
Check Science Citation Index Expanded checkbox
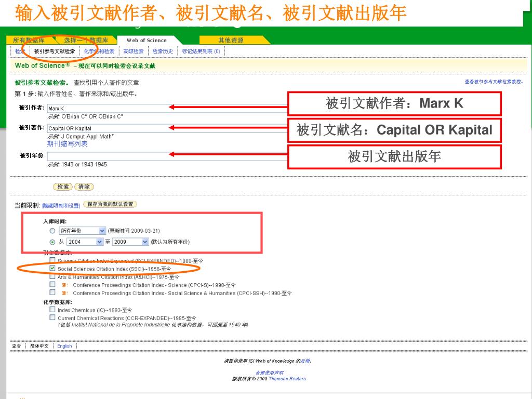click(52, 260)
